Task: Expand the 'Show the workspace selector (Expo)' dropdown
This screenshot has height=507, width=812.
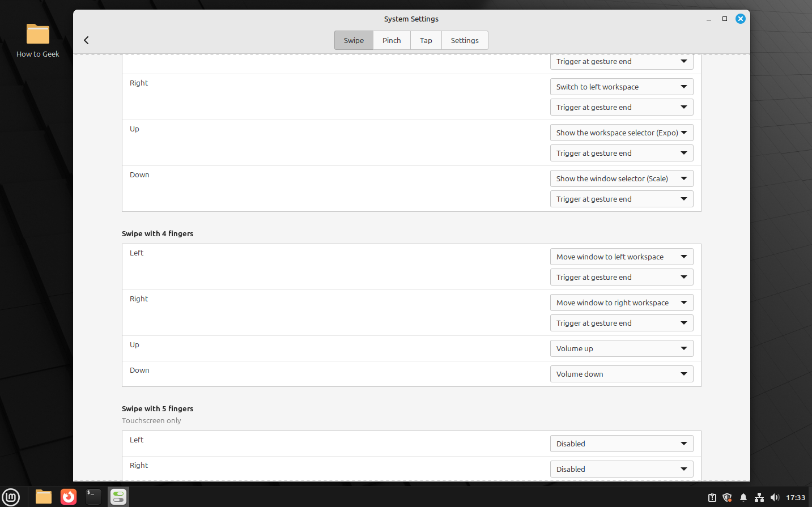Action: [621, 132]
